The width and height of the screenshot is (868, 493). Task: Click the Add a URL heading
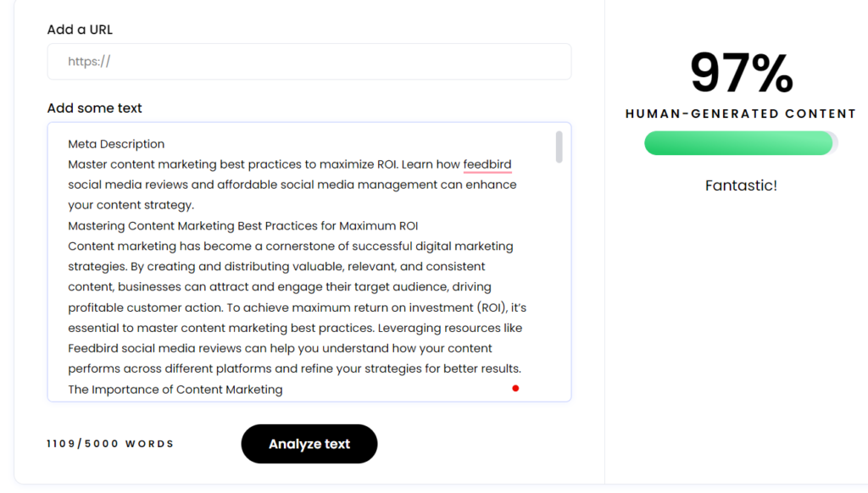[79, 29]
